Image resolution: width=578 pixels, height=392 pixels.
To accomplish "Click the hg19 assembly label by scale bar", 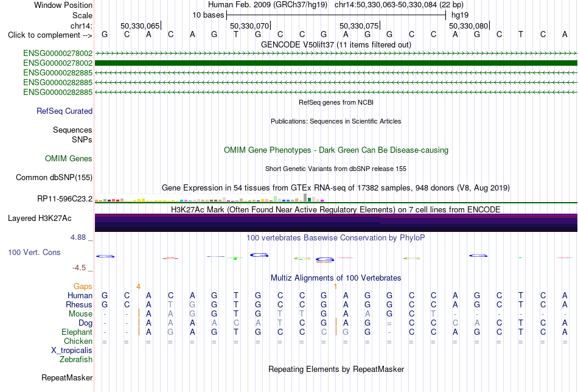I will pos(460,15).
